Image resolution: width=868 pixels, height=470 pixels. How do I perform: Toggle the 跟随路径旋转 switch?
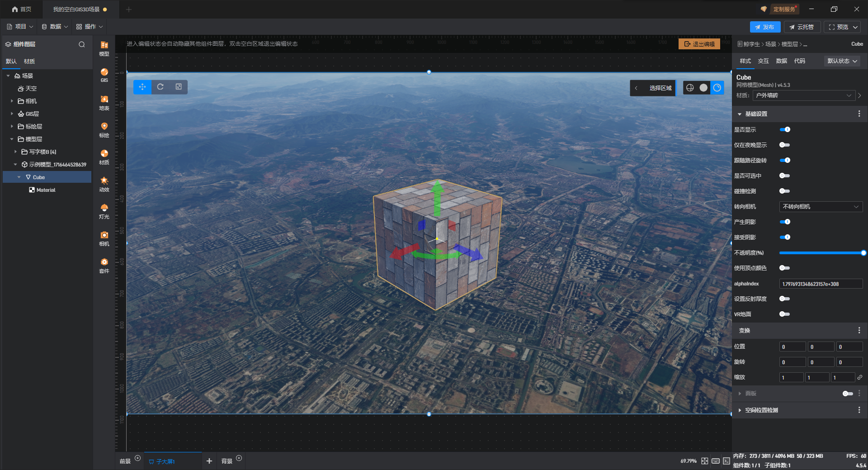(x=785, y=160)
